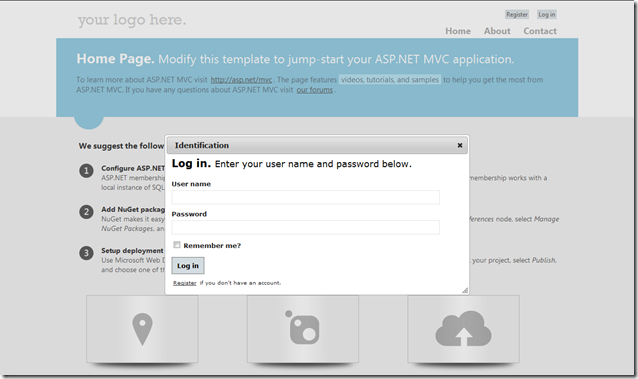
Task: Click the your logo here text
Action: (x=132, y=20)
